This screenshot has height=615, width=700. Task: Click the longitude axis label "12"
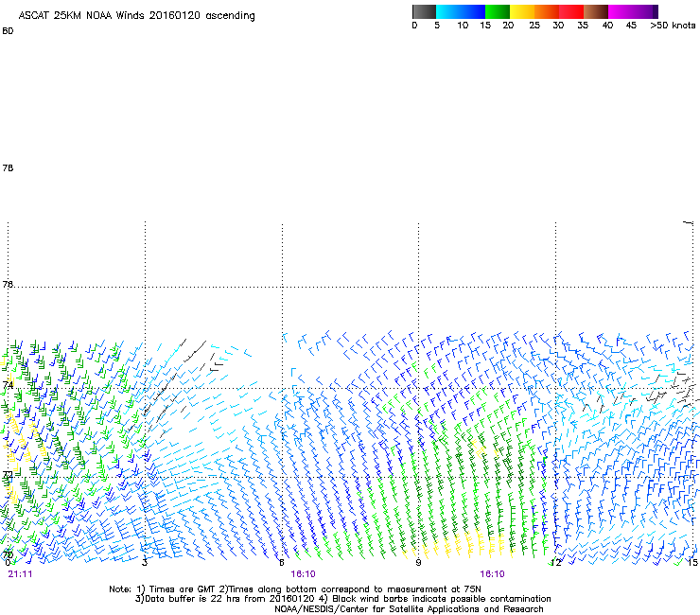point(556,563)
